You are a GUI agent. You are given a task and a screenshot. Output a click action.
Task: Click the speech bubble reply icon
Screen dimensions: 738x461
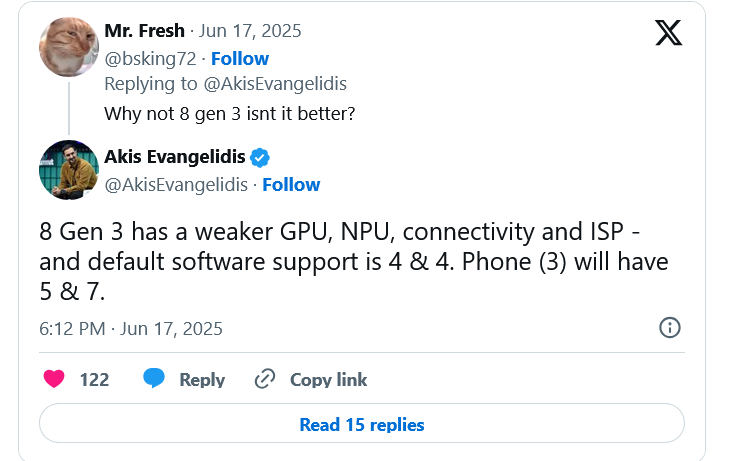pos(153,379)
